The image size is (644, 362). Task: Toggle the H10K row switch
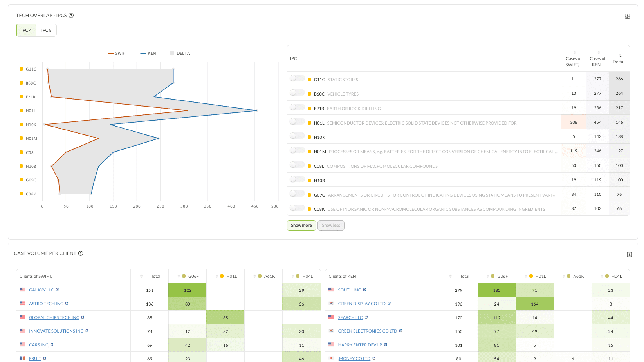click(297, 136)
